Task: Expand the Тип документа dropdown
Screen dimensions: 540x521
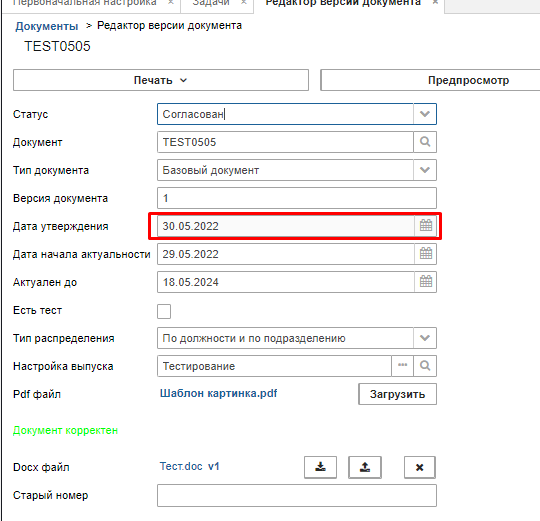Action: pyautogui.click(x=425, y=170)
